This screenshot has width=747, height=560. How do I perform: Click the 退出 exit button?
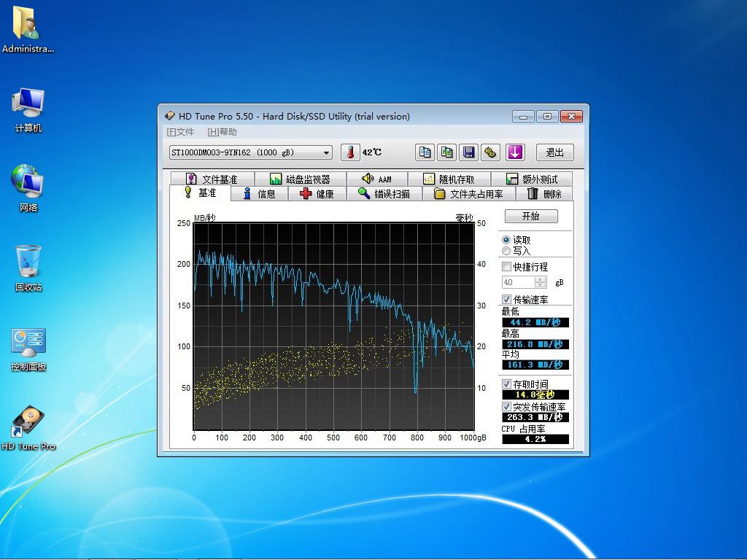click(554, 152)
